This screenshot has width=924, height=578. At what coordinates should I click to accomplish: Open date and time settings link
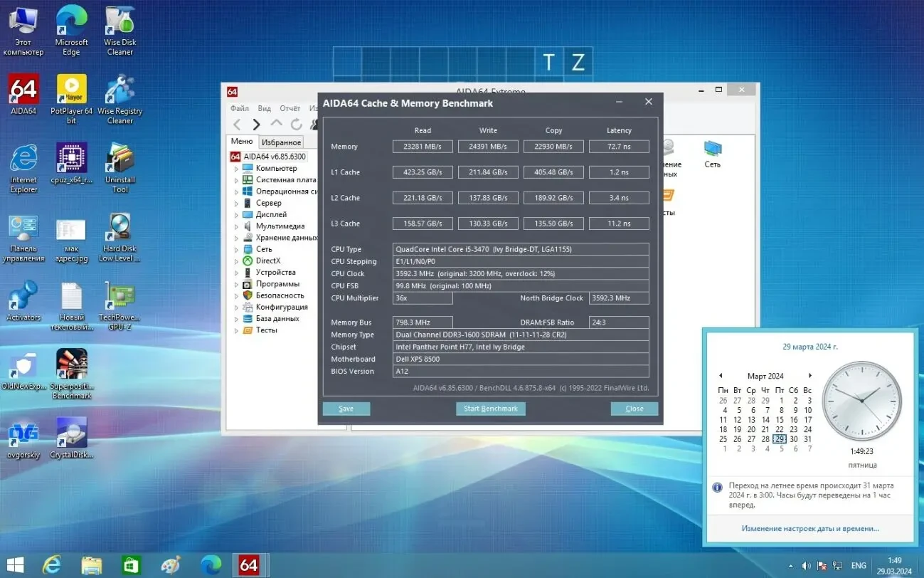[x=809, y=528]
